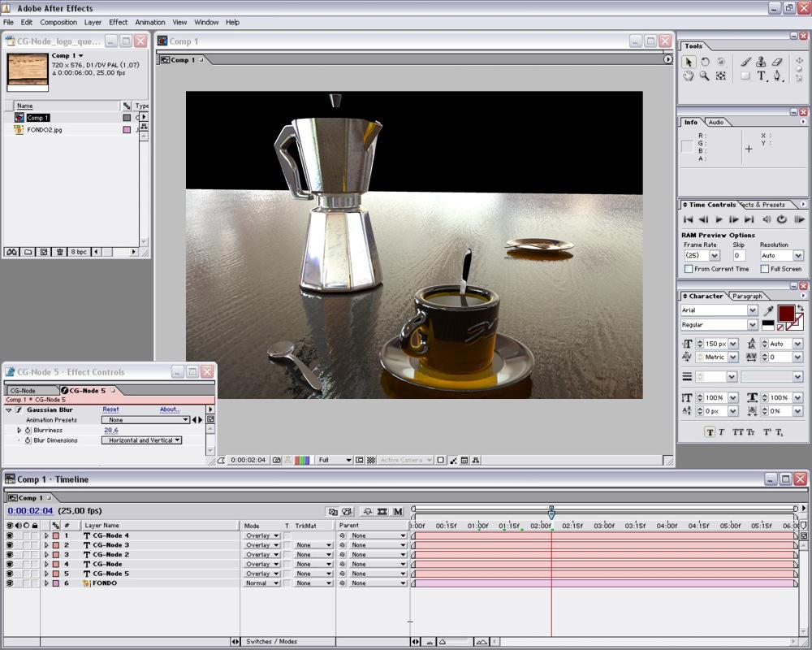
Task: Select the Pen tool
Action: click(777, 76)
